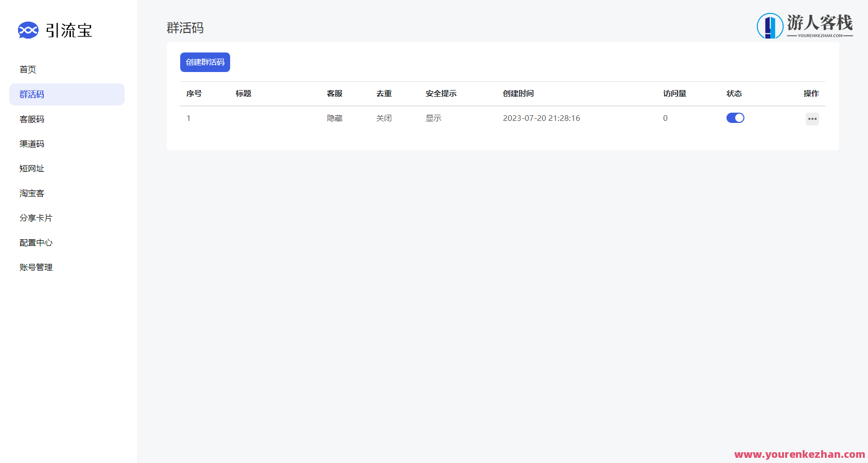The width and height of the screenshot is (868, 463).
Task: Select 首页 in the sidebar
Action: coord(28,69)
